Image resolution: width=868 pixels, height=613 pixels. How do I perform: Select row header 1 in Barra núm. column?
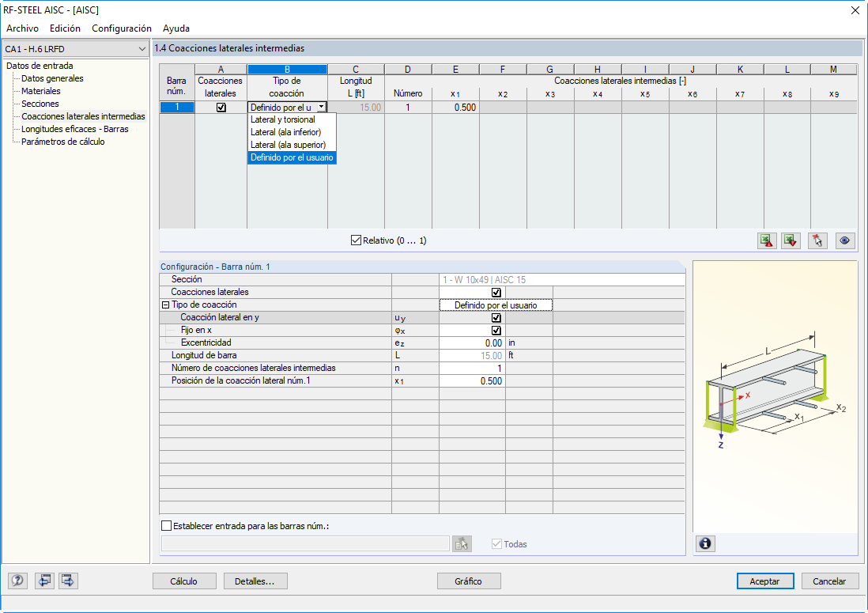coord(176,108)
